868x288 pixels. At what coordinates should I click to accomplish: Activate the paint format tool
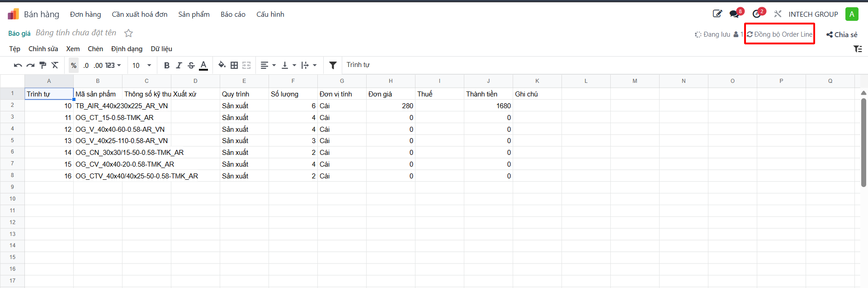click(43, 65)
